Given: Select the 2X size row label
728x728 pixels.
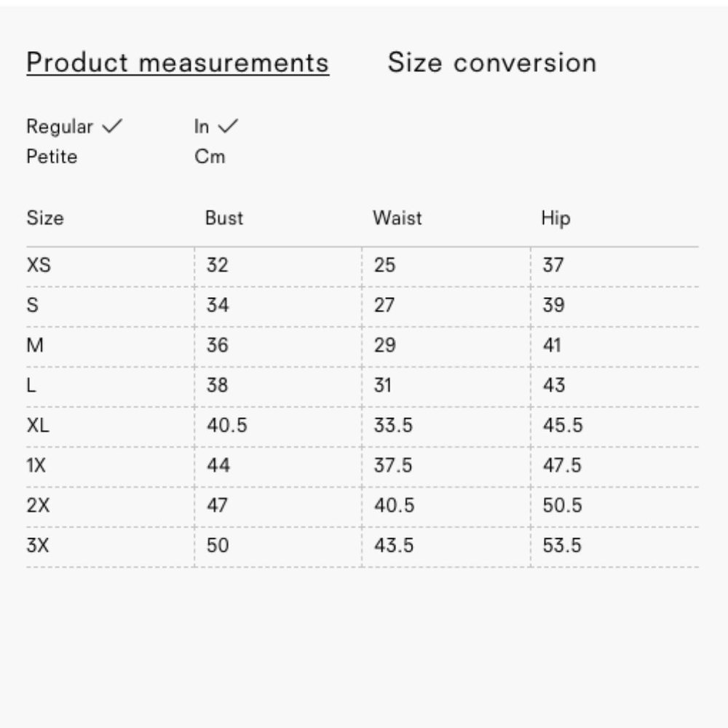Looking at the screenshot, I should point(38,505).
